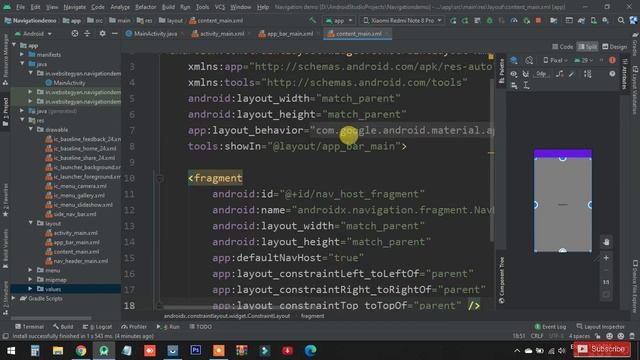Open the Tools menu

[202, 7]
